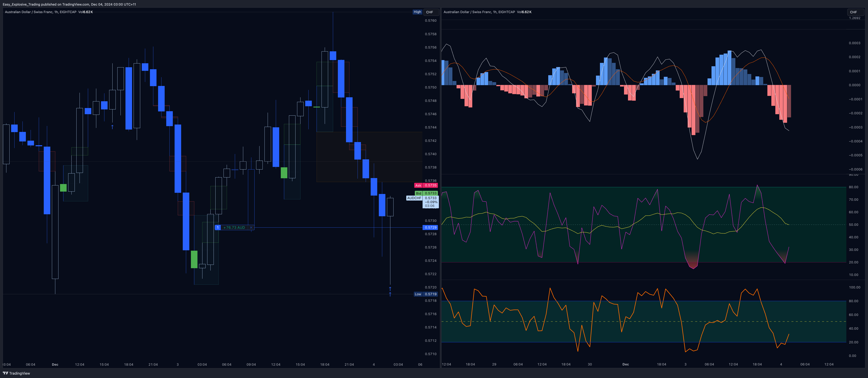Click the red Ask label on price scale
The image size is (868, 378).
(418, 185)
